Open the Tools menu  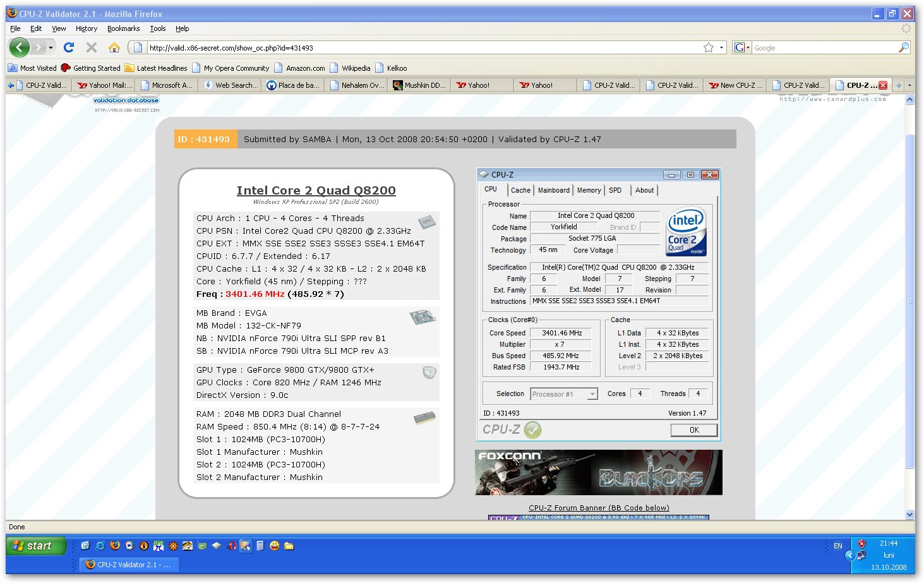tap(158, 28)
